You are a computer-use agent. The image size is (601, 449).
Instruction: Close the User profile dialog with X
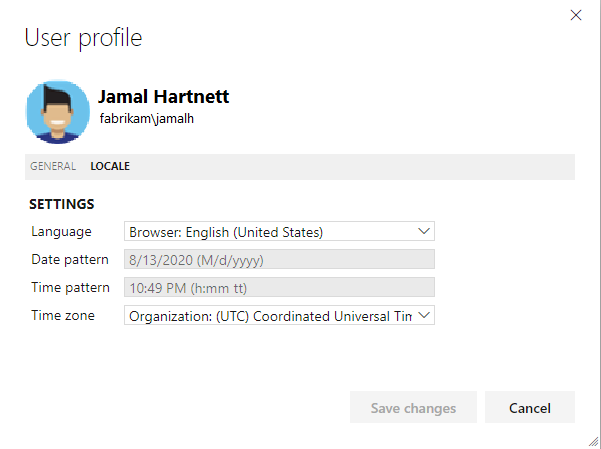pyautogui.click(x=575, y=15)
